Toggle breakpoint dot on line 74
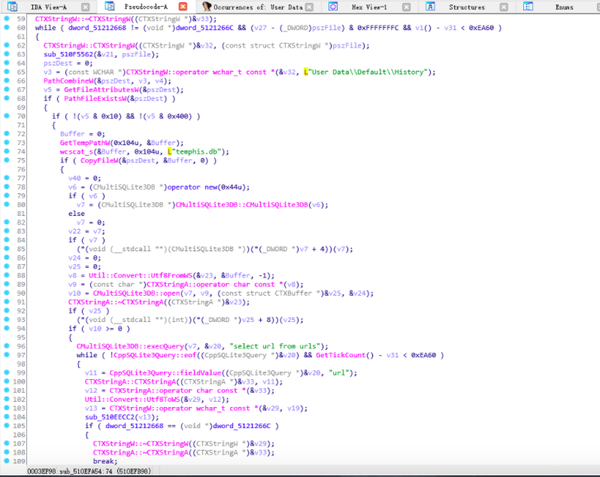The height and width of the screenshot is (477, 600). coord(7,151)
